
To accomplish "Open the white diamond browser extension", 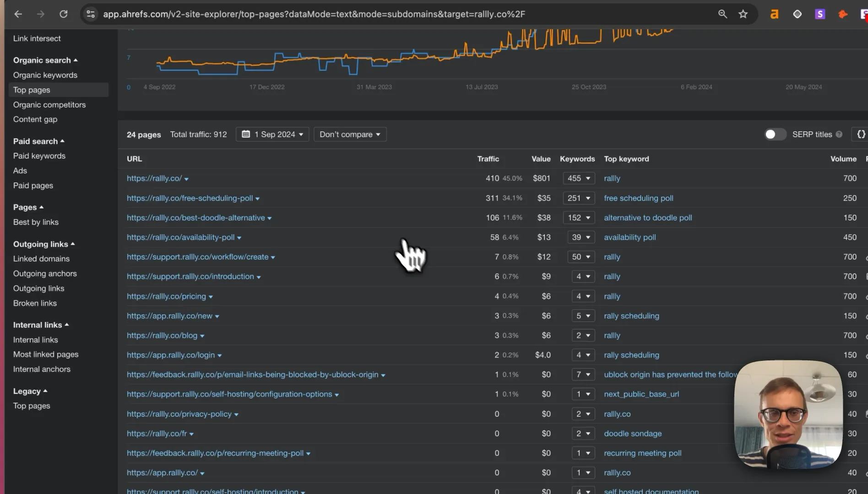I will tap(797, 14).
